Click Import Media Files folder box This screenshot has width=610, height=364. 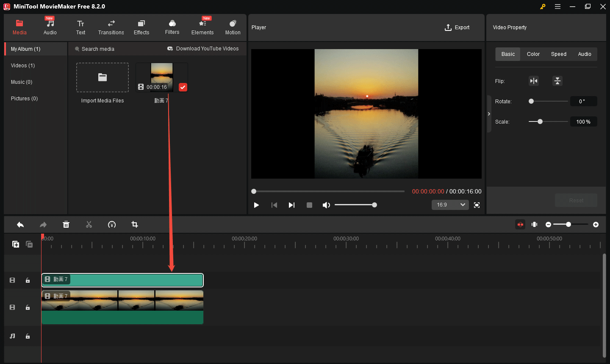pos(103,77)
